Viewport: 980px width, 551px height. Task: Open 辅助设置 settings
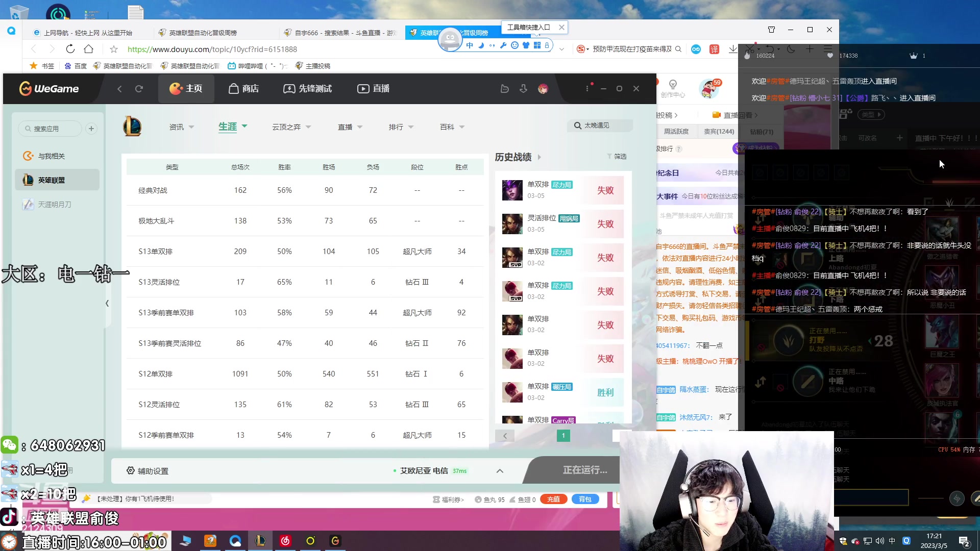click(148, 471)
